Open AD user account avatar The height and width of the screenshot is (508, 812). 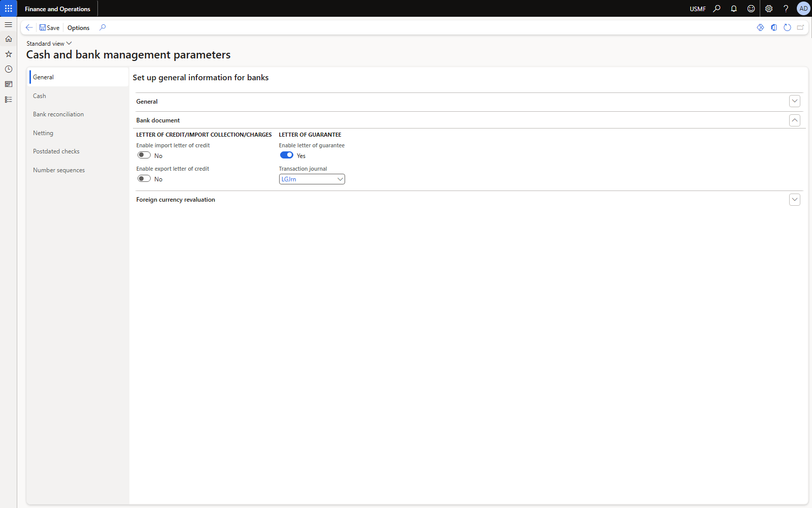803,9
